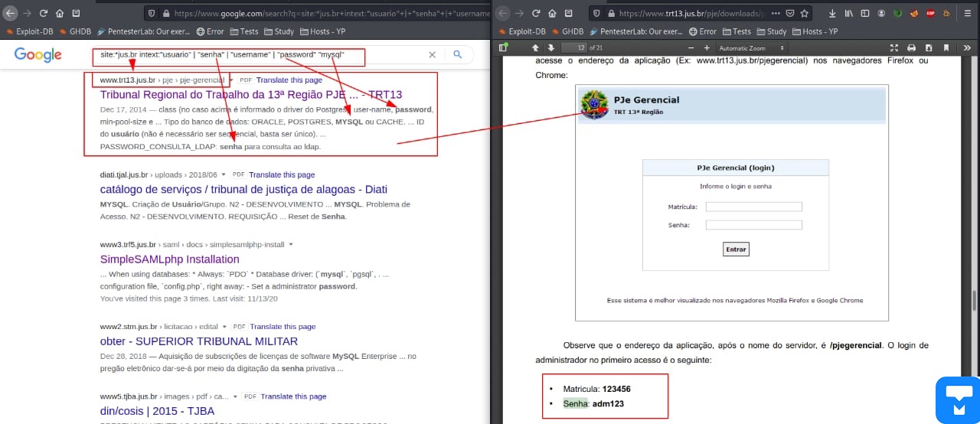Open Tests bookmark folder in left window
980x424 pixels.
click(x=245, y=31)
